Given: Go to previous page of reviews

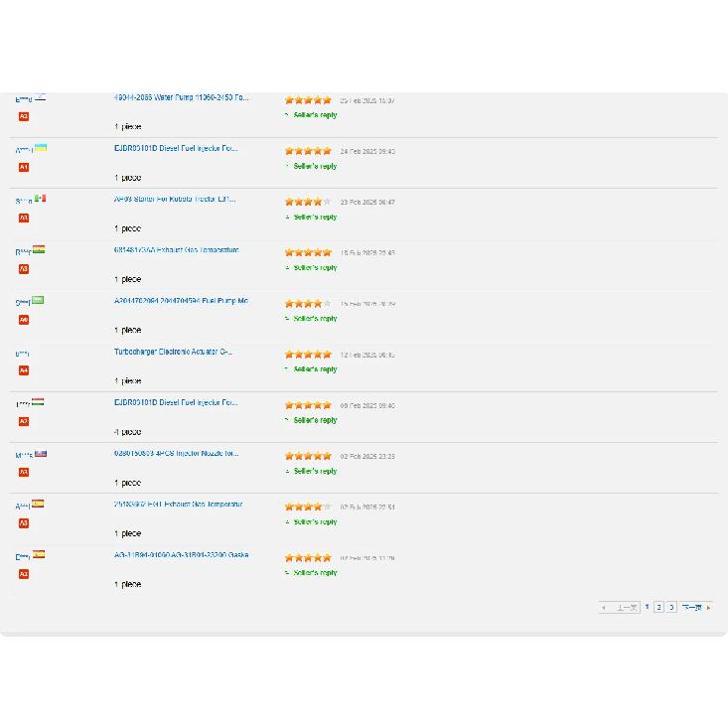Looking at the screenshot, I should pos(620,607).
